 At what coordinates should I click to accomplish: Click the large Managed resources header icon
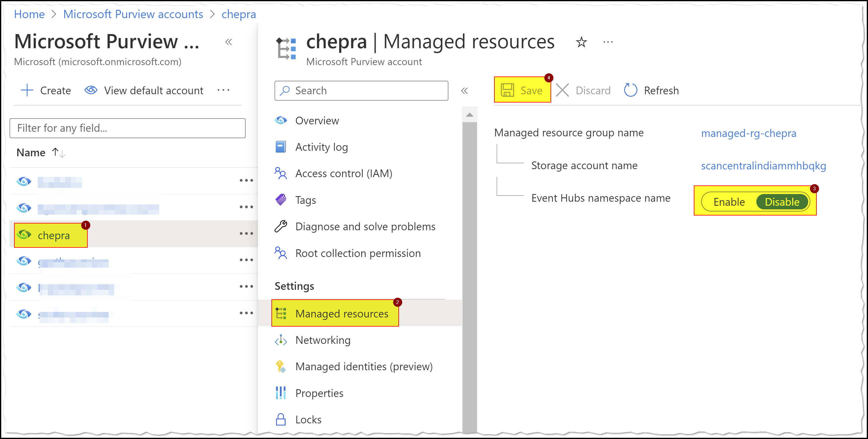(286, 49)
